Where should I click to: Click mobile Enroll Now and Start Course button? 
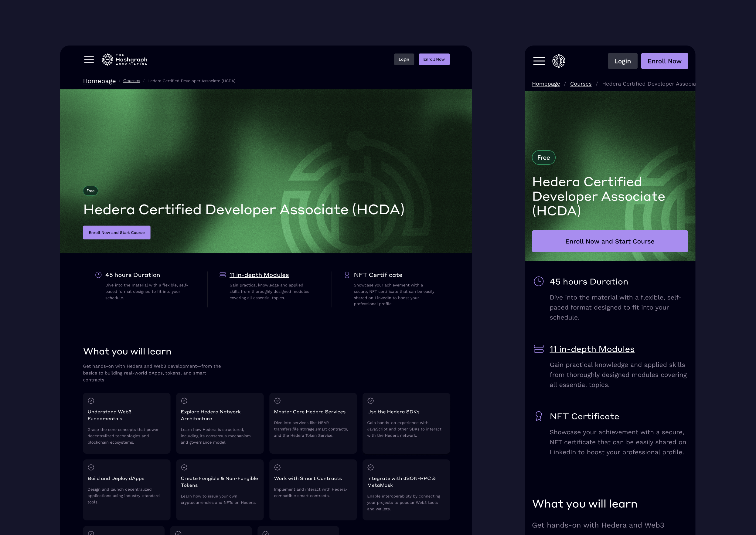pos(610,241)
